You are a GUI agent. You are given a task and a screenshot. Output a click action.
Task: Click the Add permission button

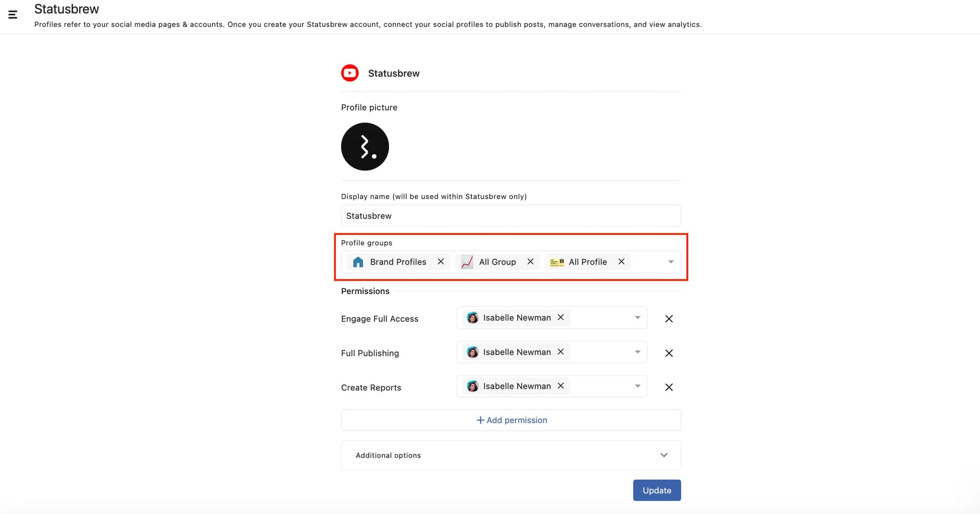[511, 420]
